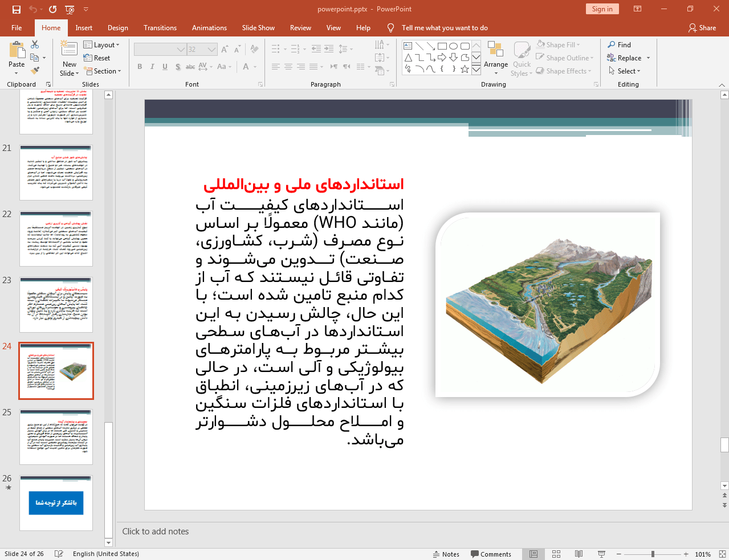Switch to the Design tab

[x=118, y=28]
